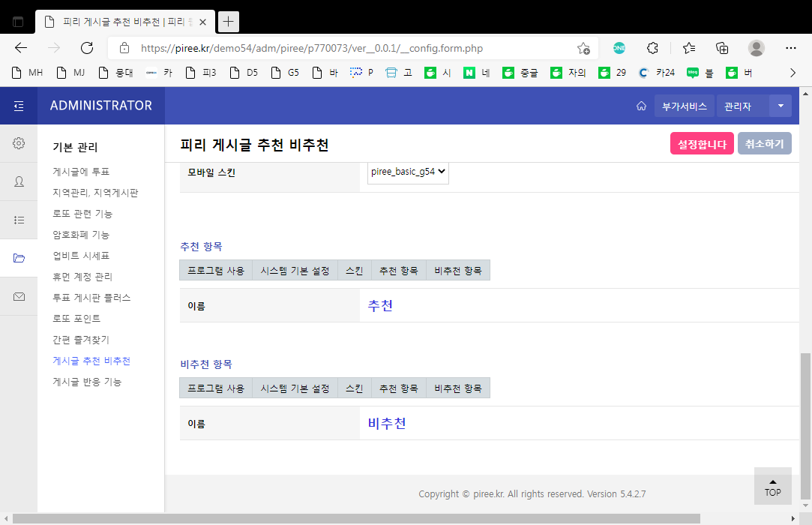
Task: Open 게시글 반응 기능 in the sidebar menu
Action: click(x=87, y=382)
